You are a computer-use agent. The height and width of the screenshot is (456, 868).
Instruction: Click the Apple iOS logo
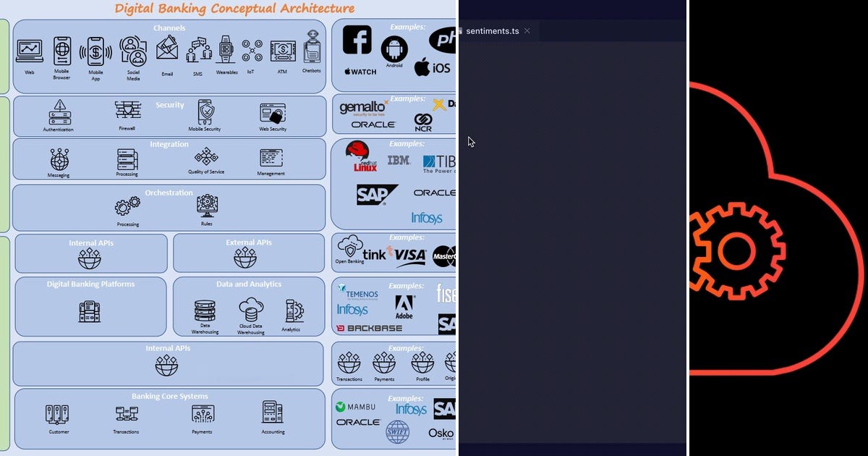tap(428, 67)
